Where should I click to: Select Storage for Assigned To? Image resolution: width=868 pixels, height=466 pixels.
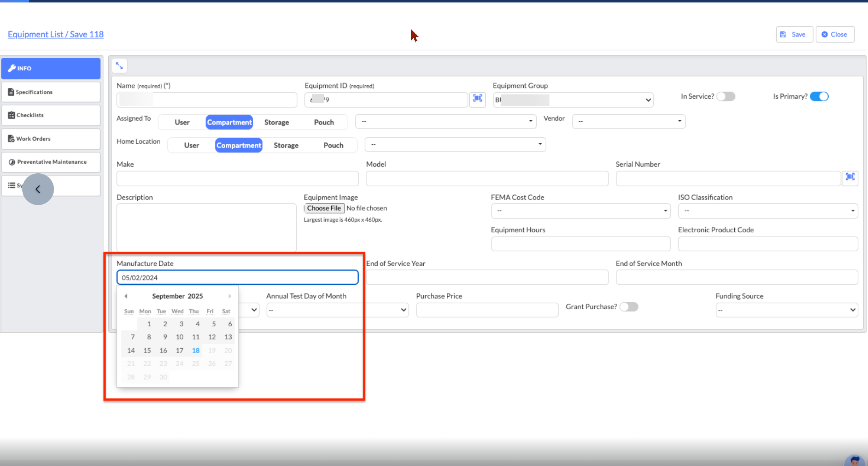pyautogui.click(x=277, y=122)
